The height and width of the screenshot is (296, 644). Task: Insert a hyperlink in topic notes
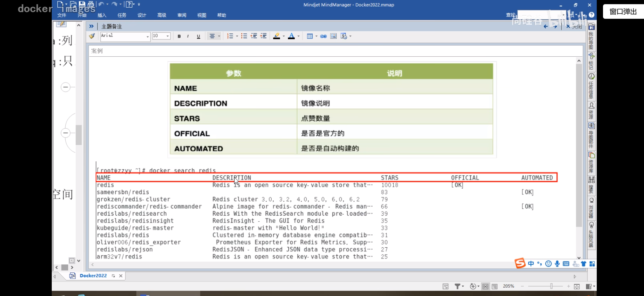(323, 36)
